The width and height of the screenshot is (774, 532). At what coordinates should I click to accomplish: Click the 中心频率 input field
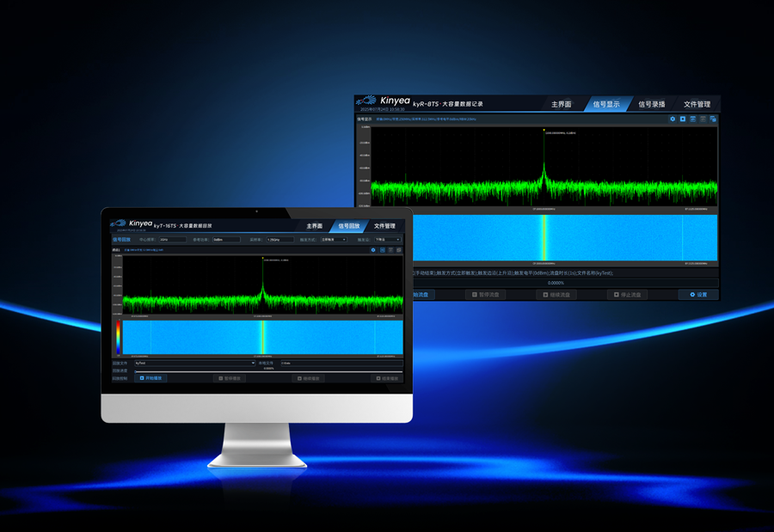point(172,240)
